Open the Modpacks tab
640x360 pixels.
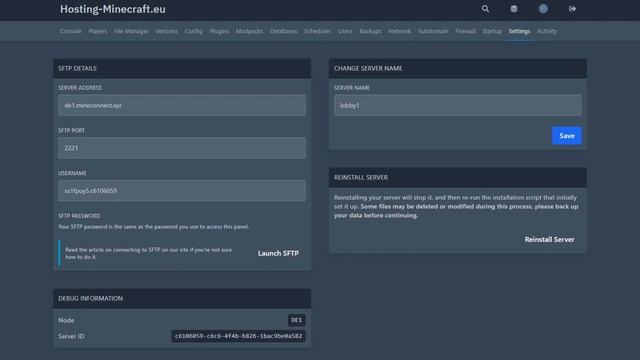point(249,31)
